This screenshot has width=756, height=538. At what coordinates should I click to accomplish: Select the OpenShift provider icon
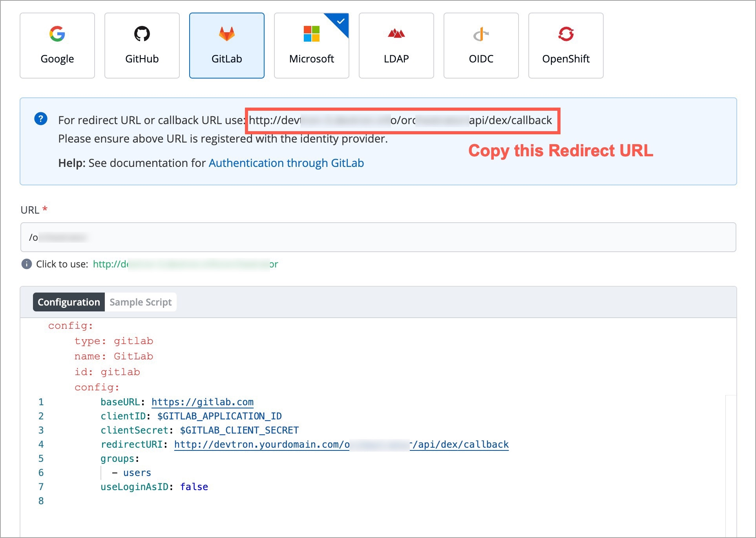pyautogui.click(x=566, y=34)
